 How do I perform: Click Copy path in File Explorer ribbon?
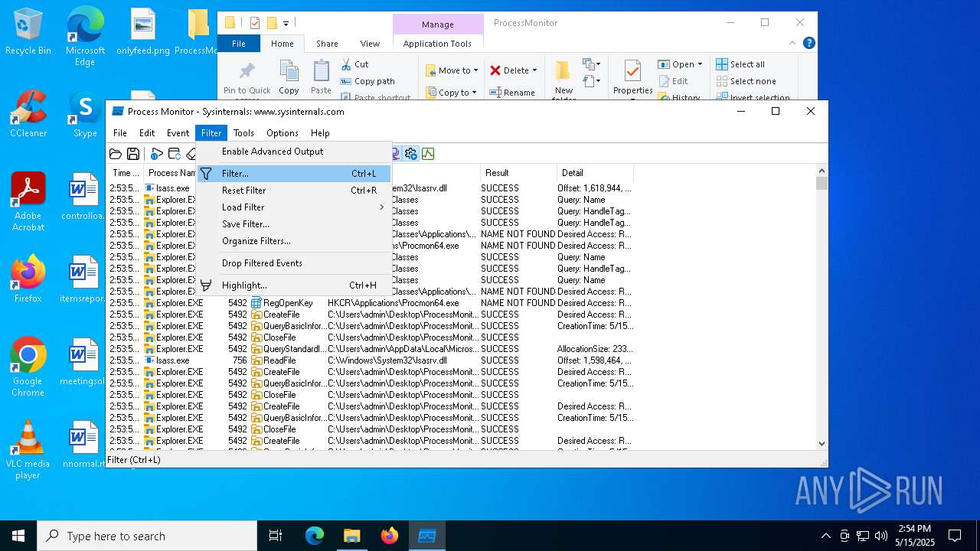[x=367, y=81]
